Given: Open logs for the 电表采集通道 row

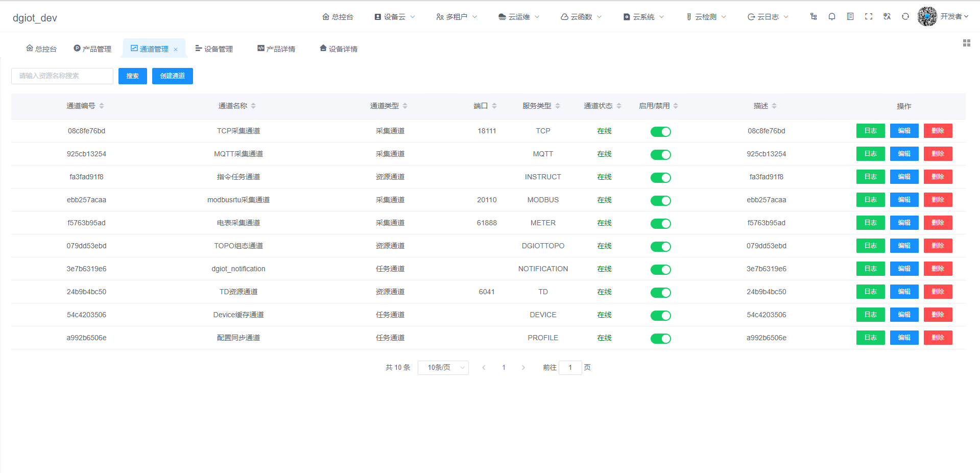Looking at the screenshot, I should [x=870, y=223].
